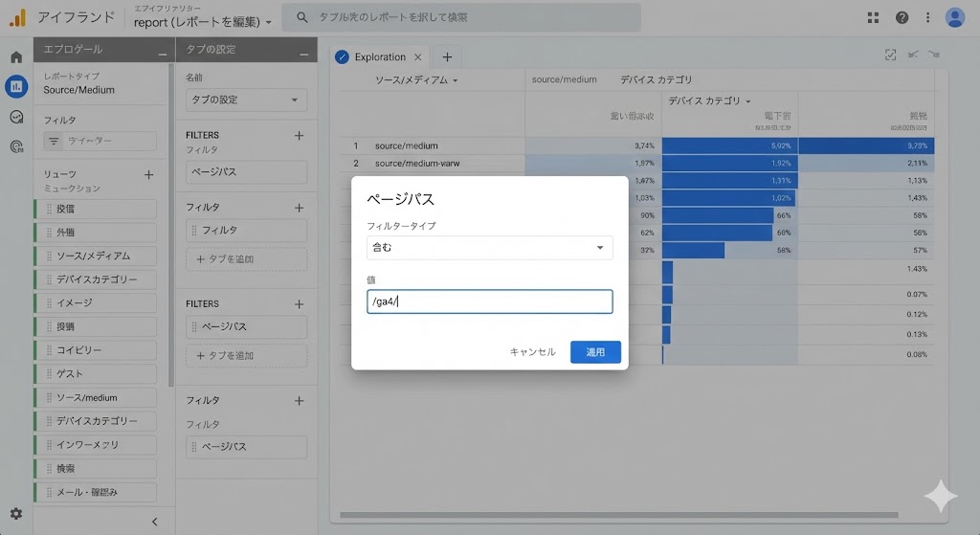Click the bottom ページパス chip
Image resolution: width=980 pixels, height=535 pixels.
246,447
